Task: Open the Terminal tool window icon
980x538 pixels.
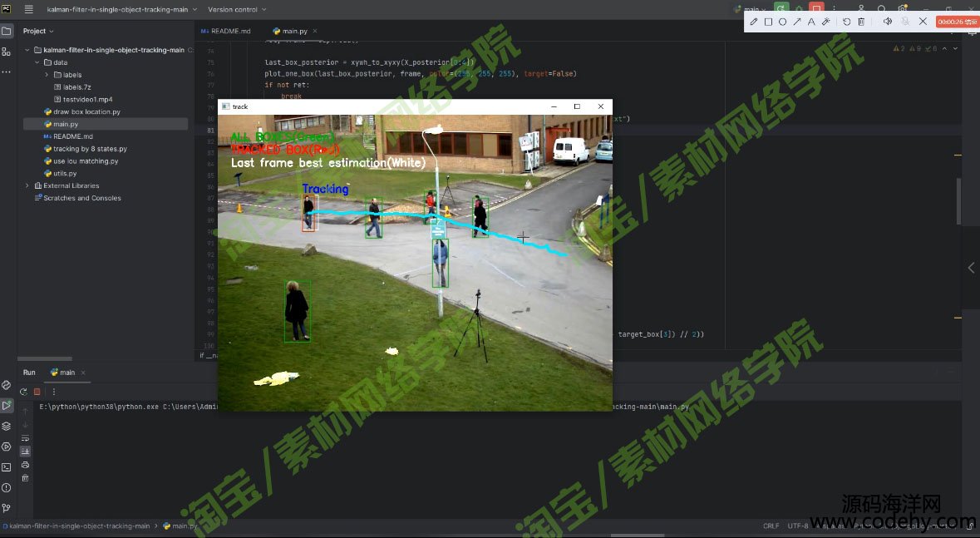Action: (7, 466)
